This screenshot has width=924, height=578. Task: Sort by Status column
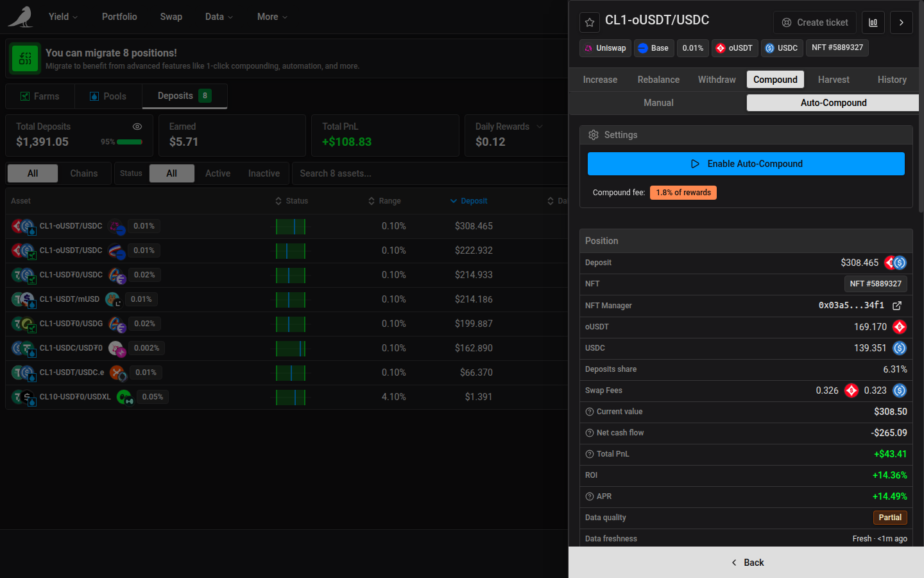coord(291,201)
